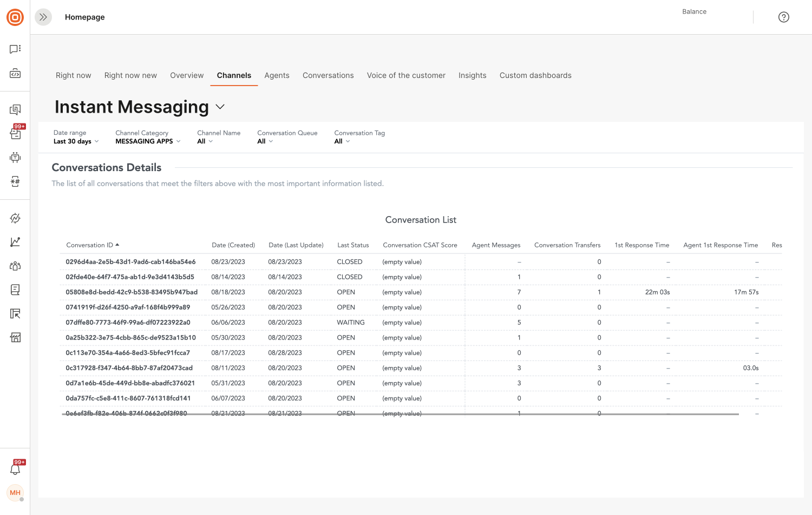Click the Balance label in header
The height and width of the screenshot is (515, 812).
tap(694, 11)
